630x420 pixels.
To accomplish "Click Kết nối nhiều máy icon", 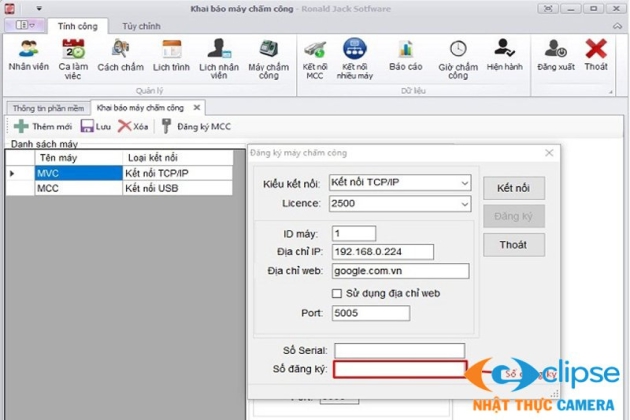I will 355,59.
